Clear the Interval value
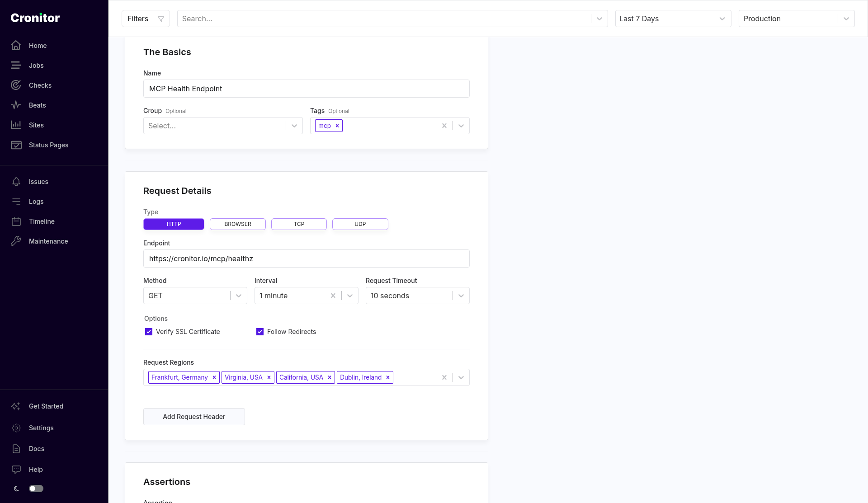868x503 pixels. click(x=333, y=296)
